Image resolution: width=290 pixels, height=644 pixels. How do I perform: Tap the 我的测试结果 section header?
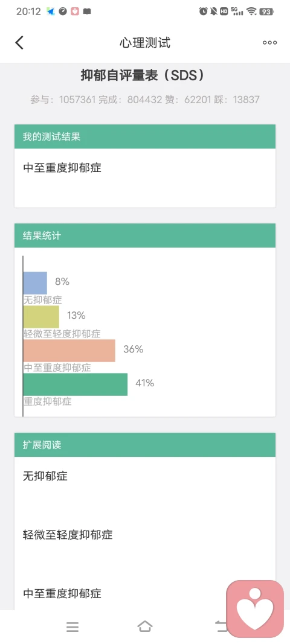145,137
